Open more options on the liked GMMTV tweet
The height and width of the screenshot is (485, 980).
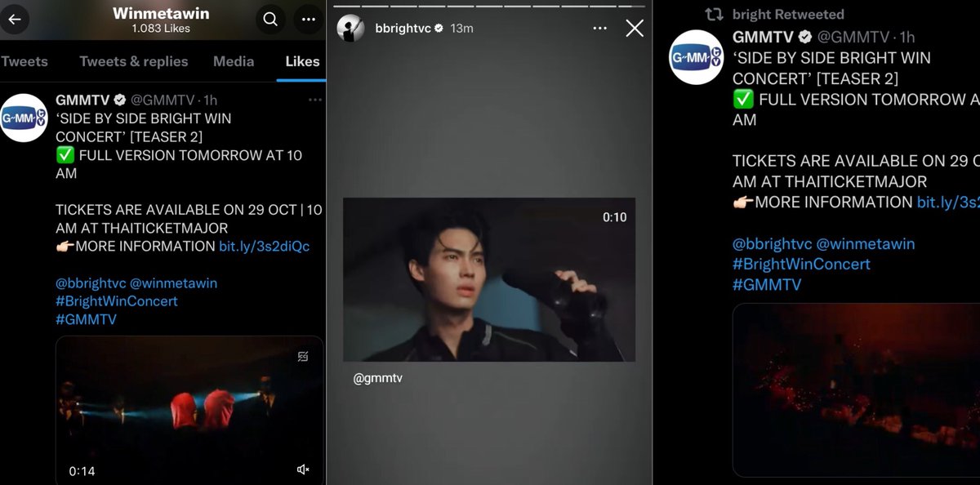pyautogui.click(x=315, y=100)
